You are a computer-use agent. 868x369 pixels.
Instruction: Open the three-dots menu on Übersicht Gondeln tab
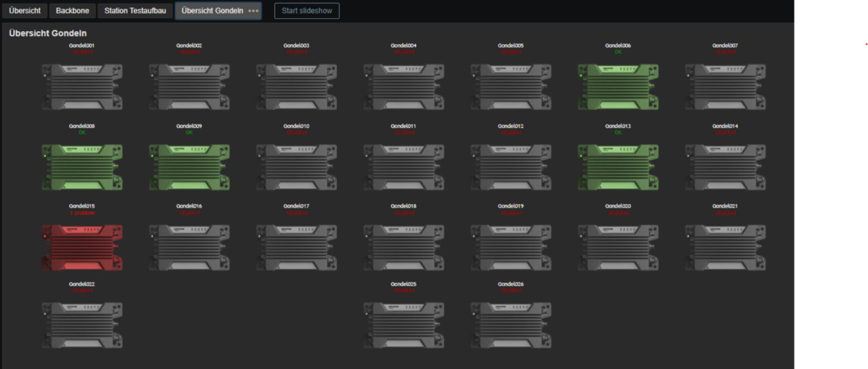click(253, 11)
